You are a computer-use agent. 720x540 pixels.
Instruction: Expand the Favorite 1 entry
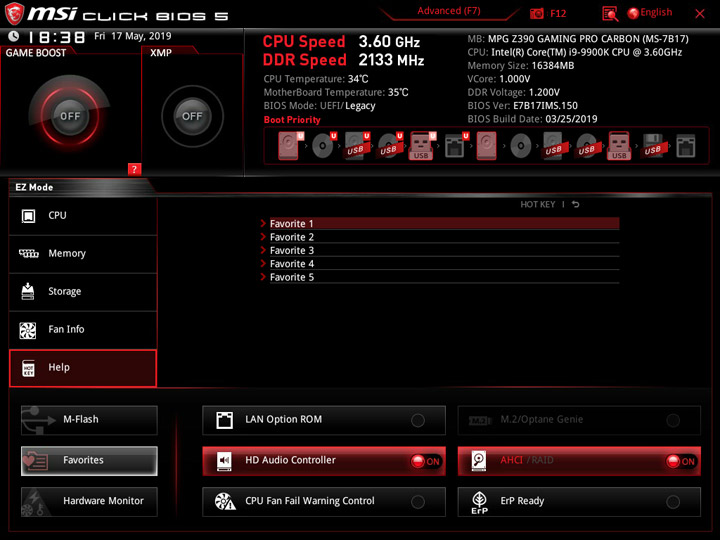(x=439, y=224)
